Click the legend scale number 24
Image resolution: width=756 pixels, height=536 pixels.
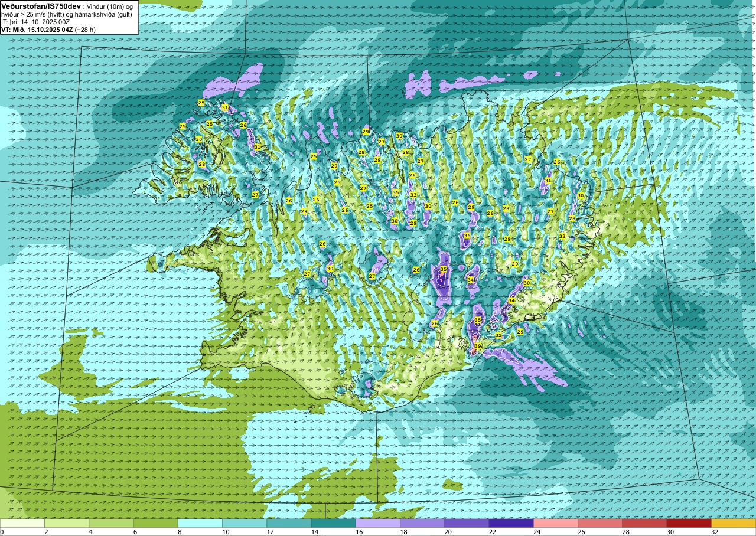(x=537, y=532)
